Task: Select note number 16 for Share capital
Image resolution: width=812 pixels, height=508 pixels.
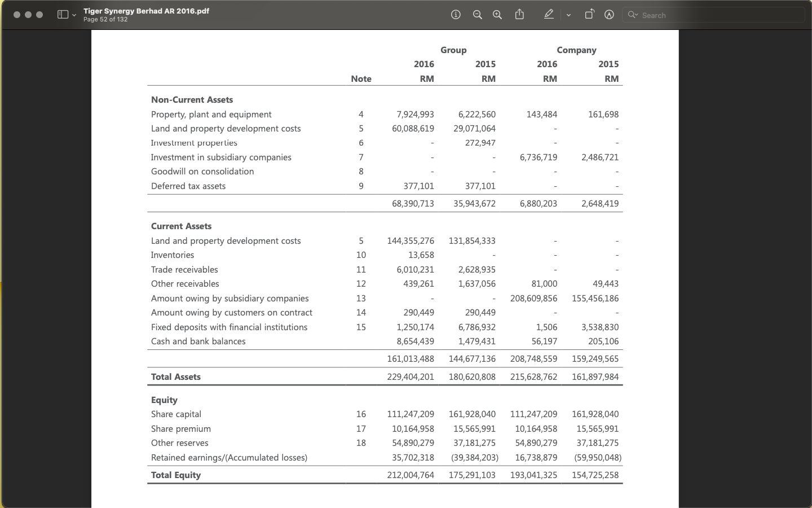Action: pyautogui.click(x=361, y=414)
